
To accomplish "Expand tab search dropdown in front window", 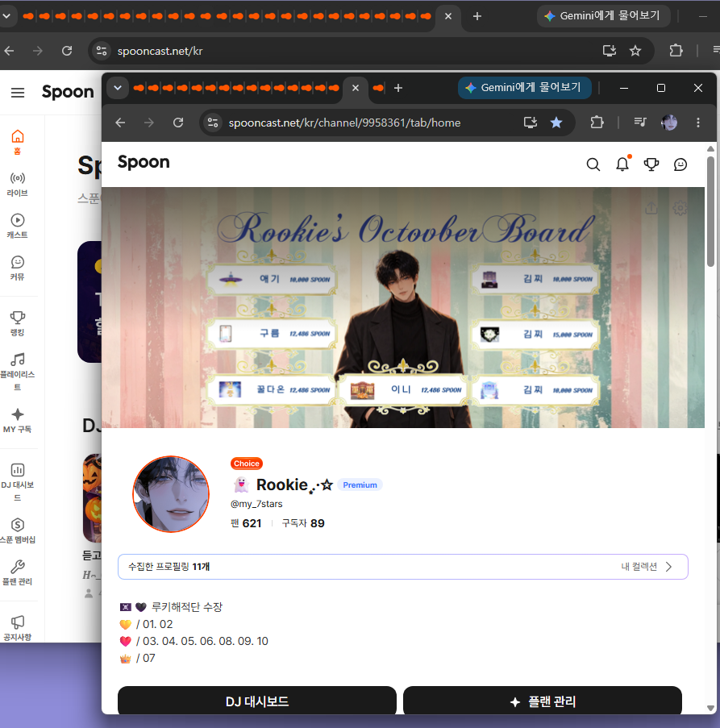I will pyautogui.click(x=118, y=88).
